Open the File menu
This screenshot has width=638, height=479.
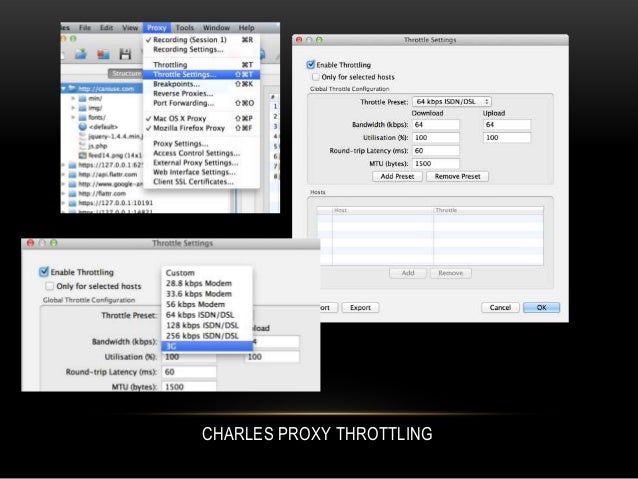coord(85,28)
